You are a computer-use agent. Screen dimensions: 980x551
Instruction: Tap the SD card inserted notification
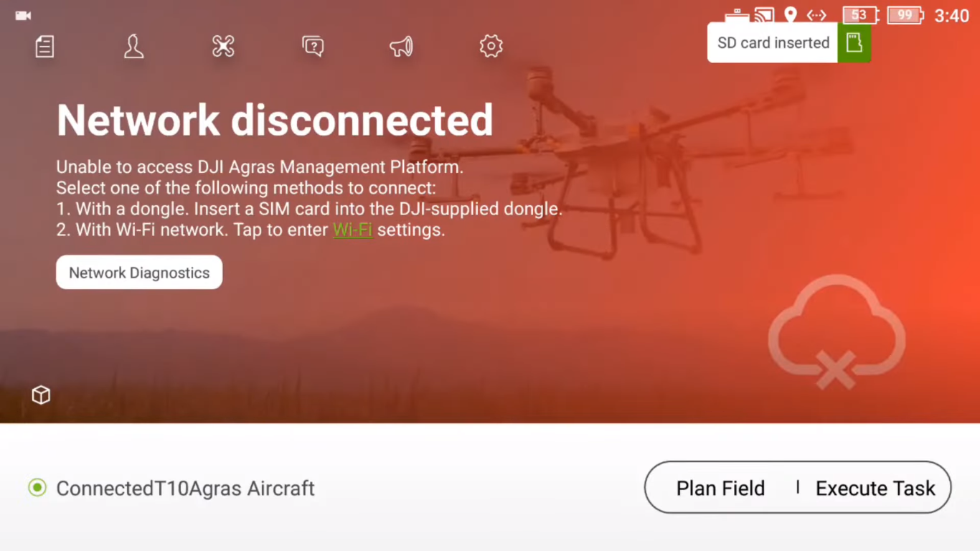click(773, 43)
